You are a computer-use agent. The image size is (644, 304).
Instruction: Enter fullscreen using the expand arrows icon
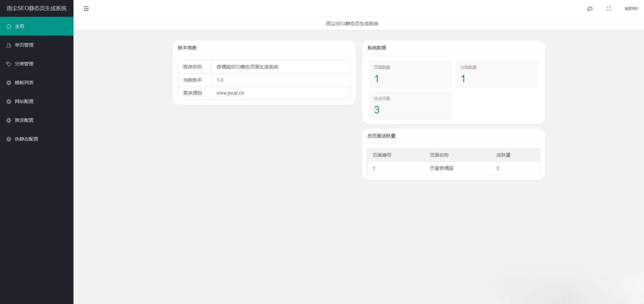[608, 9]
